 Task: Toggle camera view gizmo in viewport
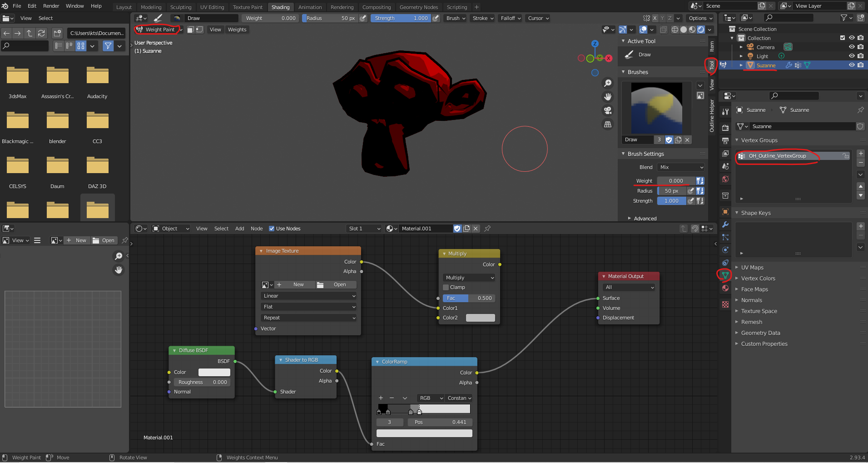point(607,110)
